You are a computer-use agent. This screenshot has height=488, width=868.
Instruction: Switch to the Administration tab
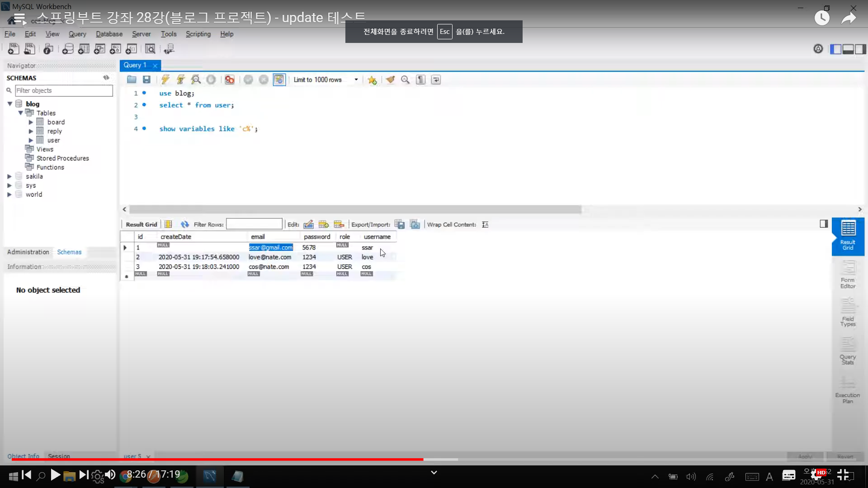[x=28, y=252]
